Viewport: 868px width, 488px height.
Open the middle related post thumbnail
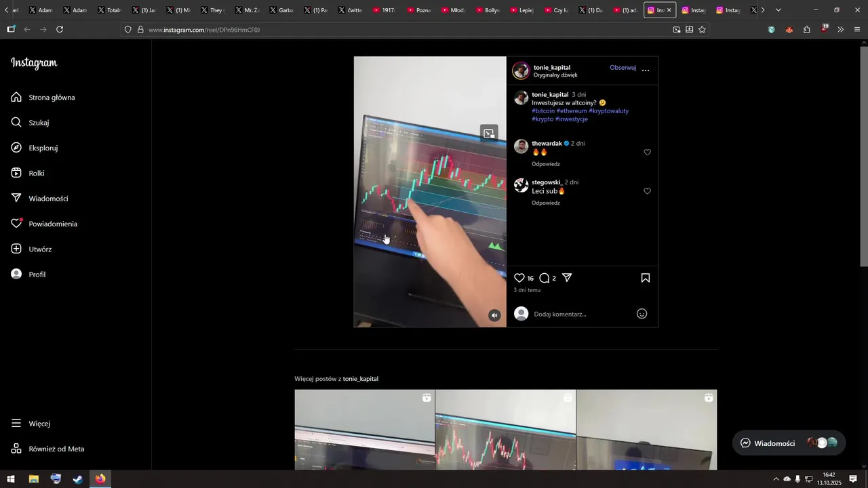pyautogui.click(x=505, y=430)
